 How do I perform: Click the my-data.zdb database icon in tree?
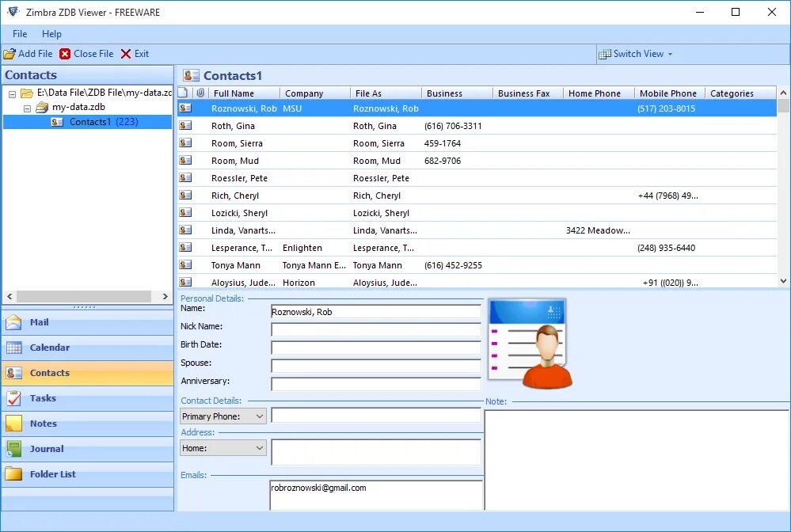point(43,107)
